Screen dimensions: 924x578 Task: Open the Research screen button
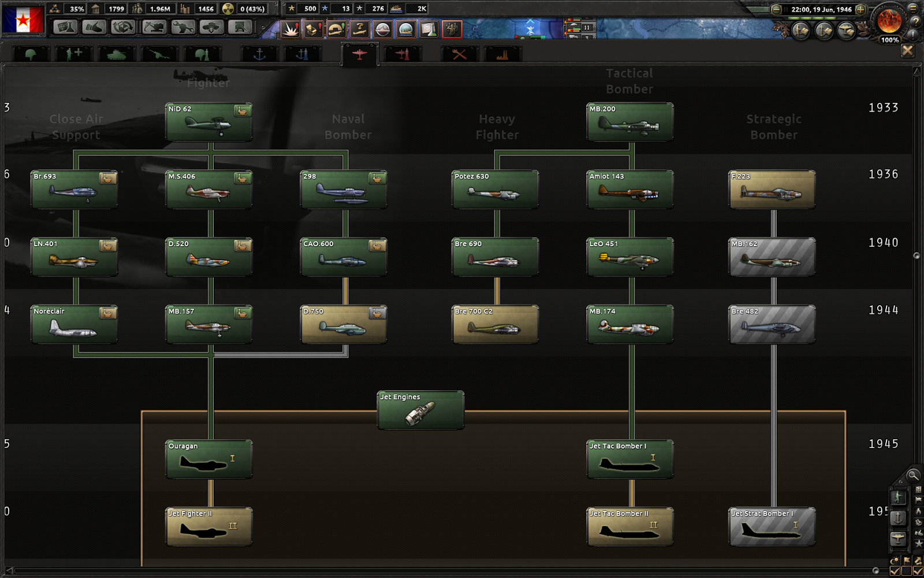[x=65, y=27]
